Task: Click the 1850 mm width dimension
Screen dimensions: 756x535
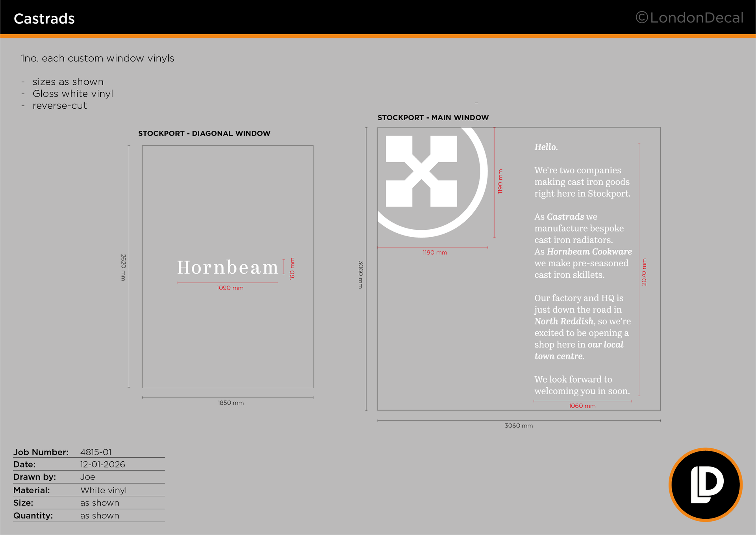Action: click(x=231, y=403)
